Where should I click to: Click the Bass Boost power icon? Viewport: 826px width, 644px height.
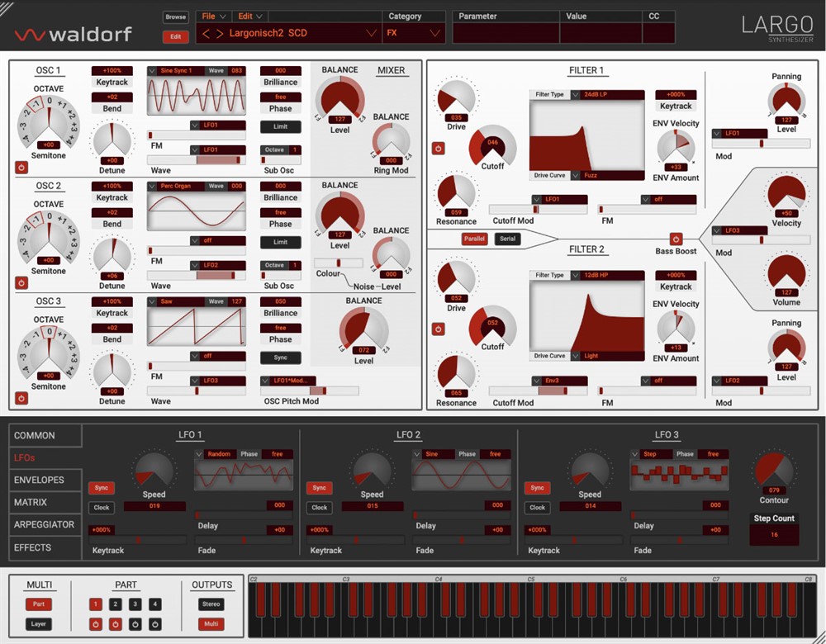(676, 239)
